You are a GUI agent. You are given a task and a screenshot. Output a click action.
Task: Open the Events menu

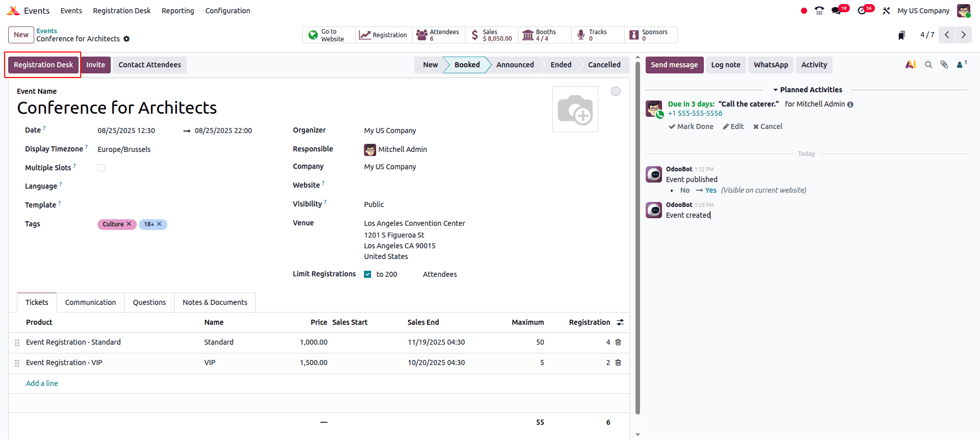71,11
